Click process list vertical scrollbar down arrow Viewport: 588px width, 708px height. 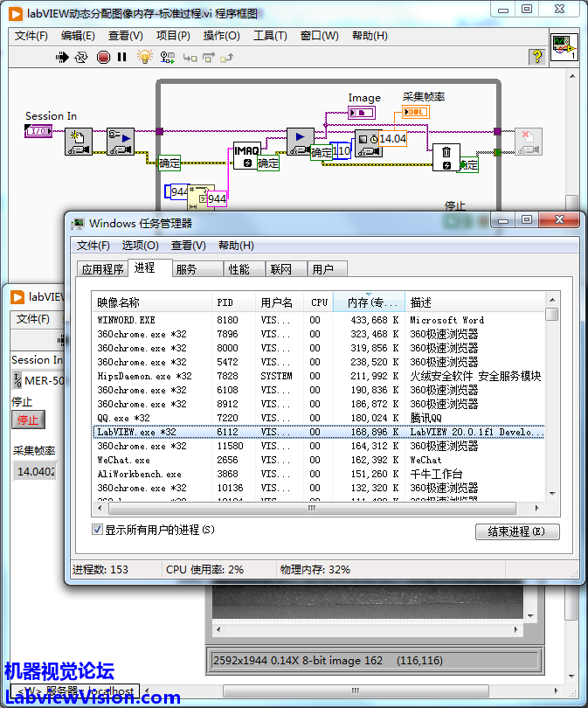[552, 494]
